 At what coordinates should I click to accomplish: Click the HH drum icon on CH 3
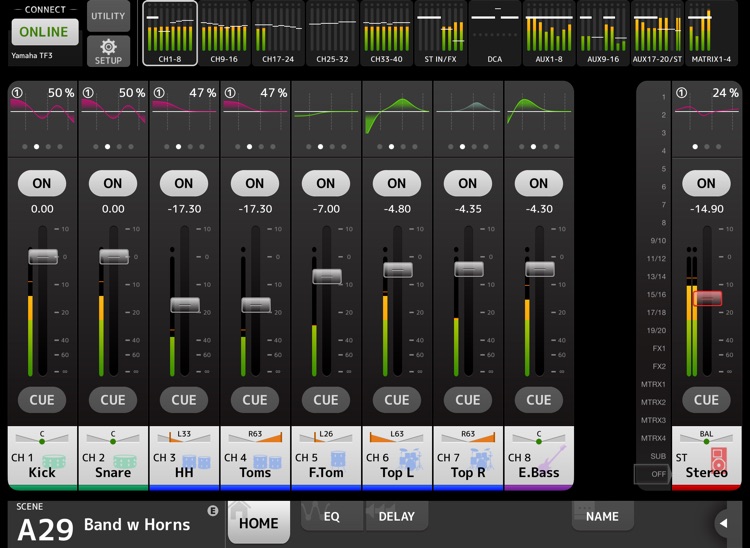[x=196, y=461]
